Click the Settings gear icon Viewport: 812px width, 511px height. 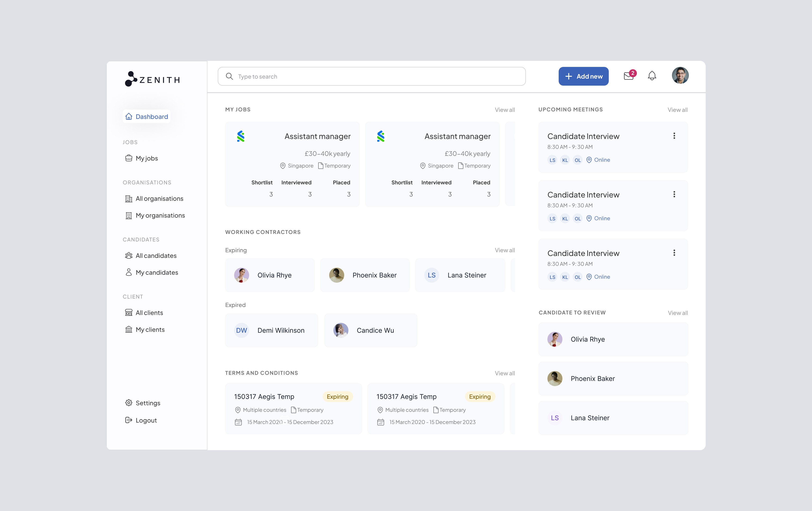point(129,403)
